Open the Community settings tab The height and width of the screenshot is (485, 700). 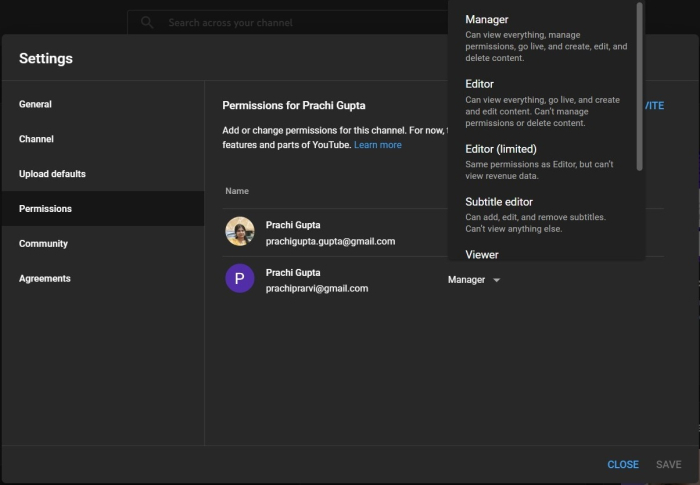click(x=43, y=244)
